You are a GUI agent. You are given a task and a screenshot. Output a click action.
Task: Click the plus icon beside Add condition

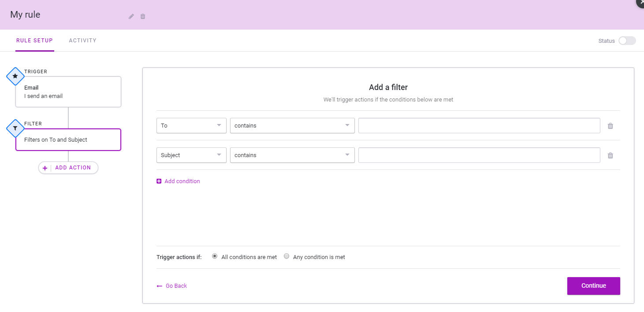click(x=159, y=181)
